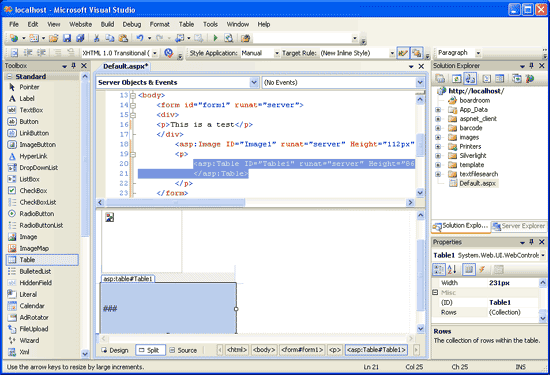550x375 pixels.
Task: Open the Paragraph block format dropdown
Action: 478,53
